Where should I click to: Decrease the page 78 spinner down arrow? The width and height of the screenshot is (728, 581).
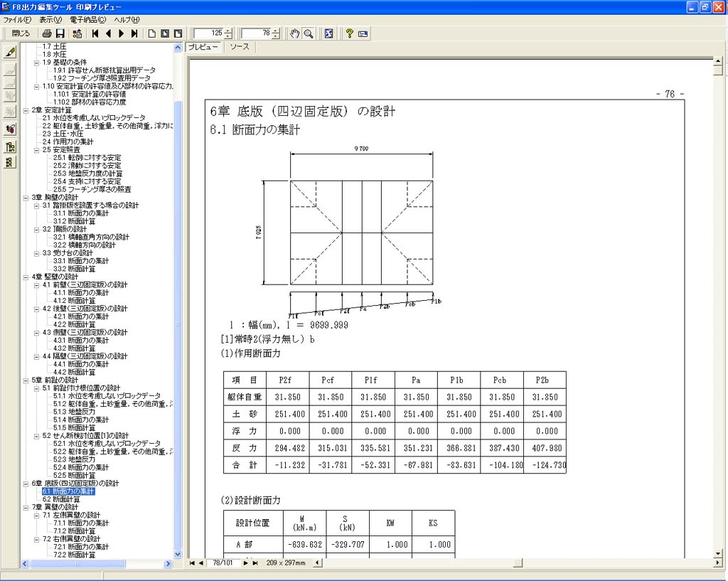[x=276, y=36]
